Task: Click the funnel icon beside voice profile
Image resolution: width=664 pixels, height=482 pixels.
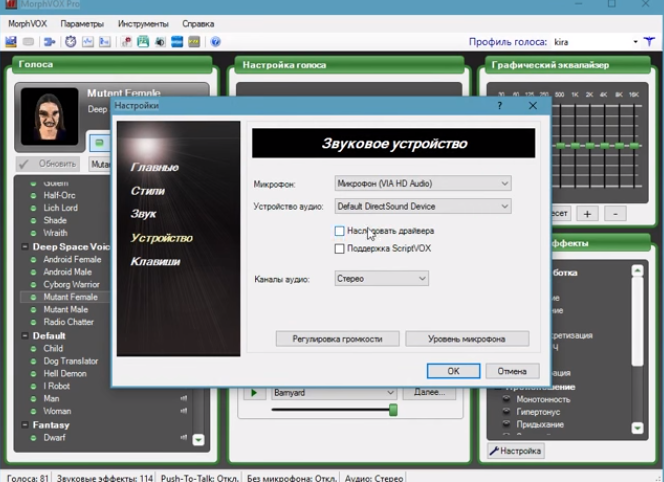Action: click(649, 42)
